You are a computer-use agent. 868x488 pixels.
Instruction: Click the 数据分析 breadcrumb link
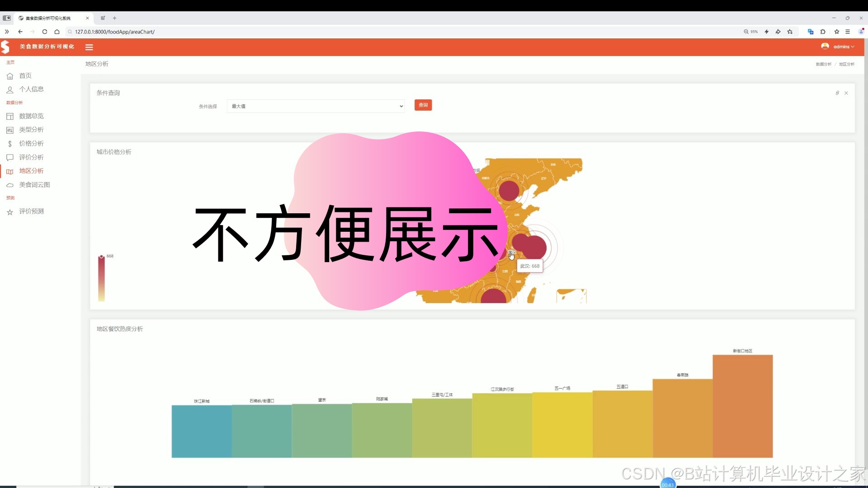[x=824, y=64]
